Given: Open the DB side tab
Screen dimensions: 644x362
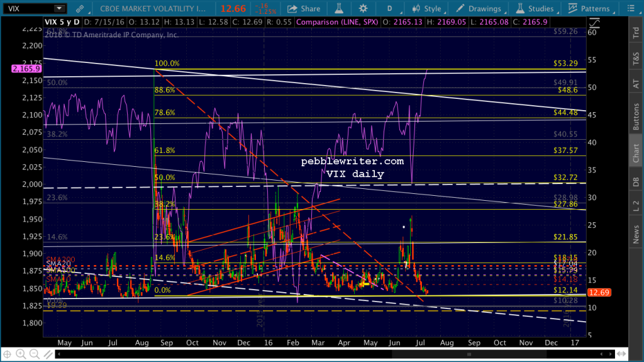Looking at the screenshot, I should click(x=636, y=181).
